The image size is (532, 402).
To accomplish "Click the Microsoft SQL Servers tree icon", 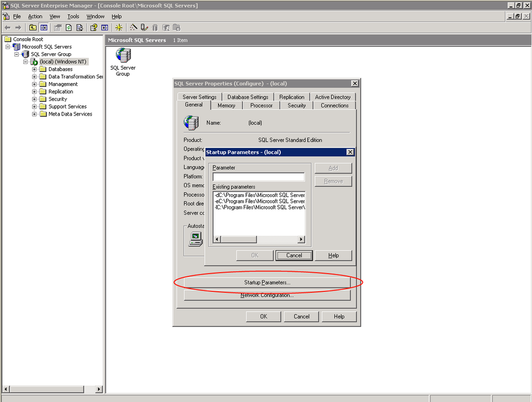I will tap(16, 46).
